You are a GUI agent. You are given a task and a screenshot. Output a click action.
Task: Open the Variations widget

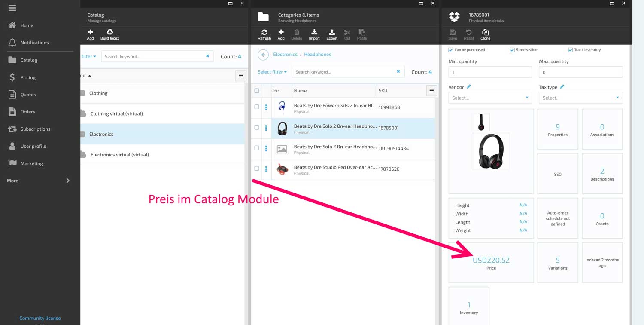558,263
